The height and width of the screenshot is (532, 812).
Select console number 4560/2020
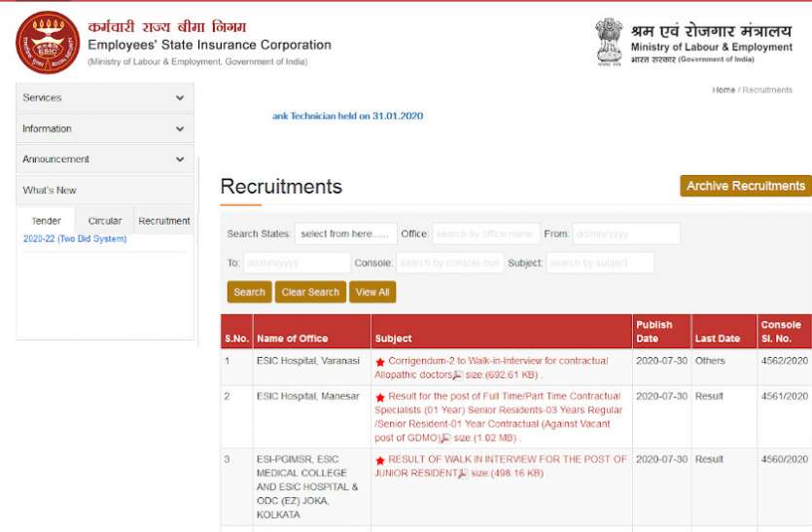pyautogui.click(x=784, y=459)
